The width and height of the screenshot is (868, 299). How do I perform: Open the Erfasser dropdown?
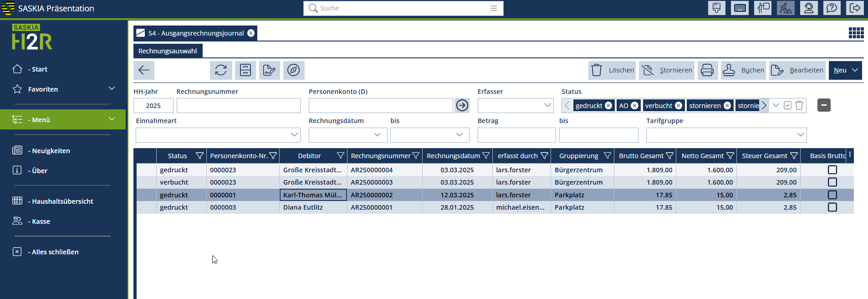[547, 106]
